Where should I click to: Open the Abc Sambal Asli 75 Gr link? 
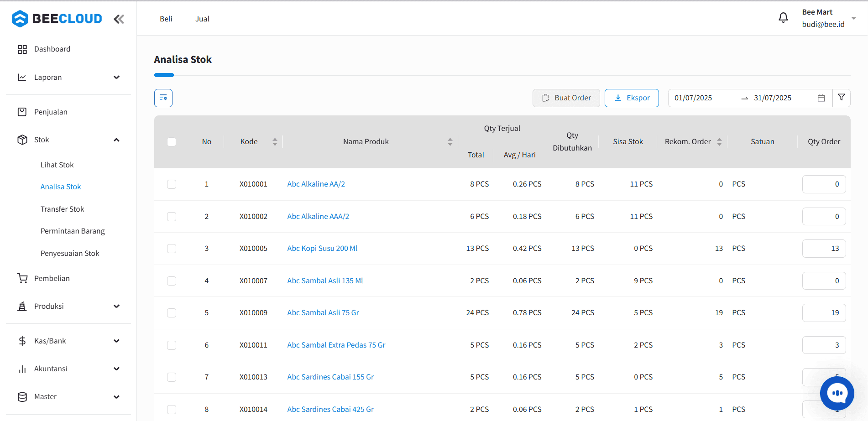coord(323,313)
